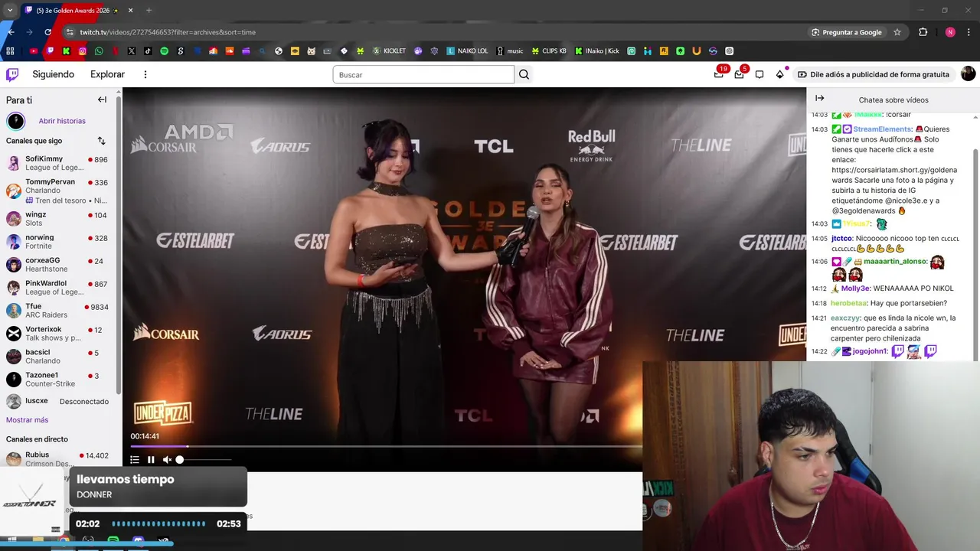
Task: Click Molly3e username in chat
Action: [855, 289]
